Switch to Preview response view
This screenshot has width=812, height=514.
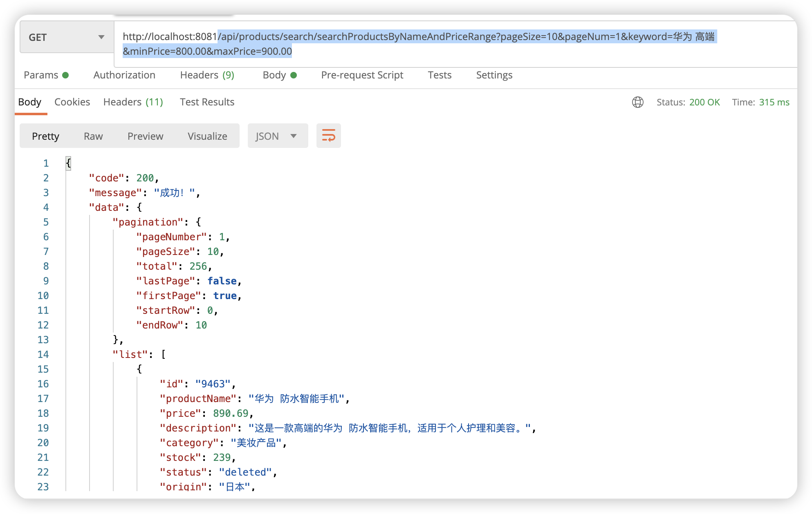[x=146, y=136]
